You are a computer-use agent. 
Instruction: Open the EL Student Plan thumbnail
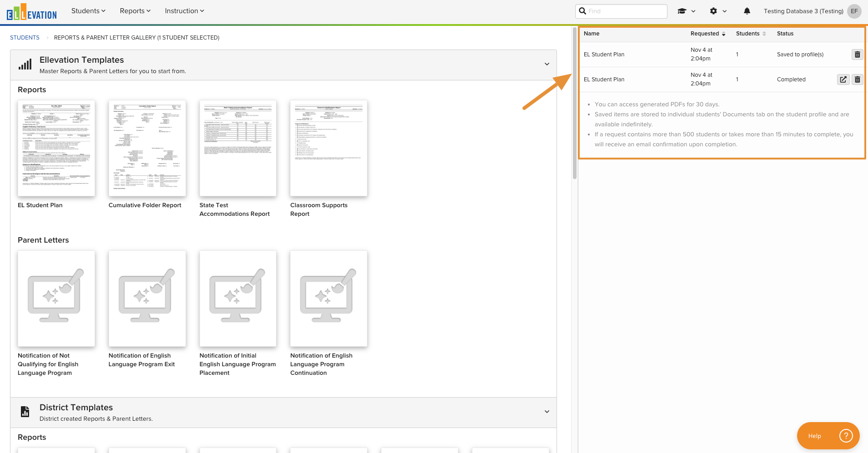coord(56,148)
